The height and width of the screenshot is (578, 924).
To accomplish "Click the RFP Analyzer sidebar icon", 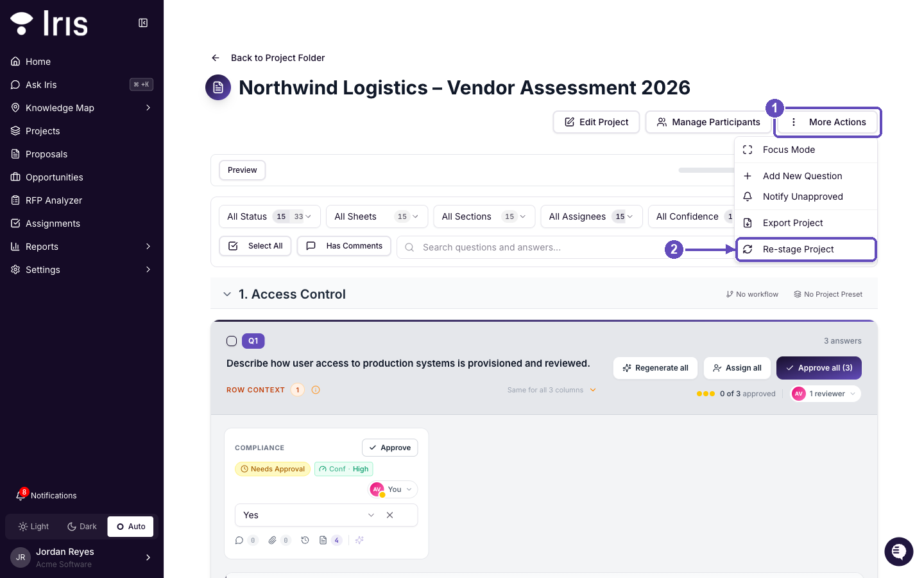I will point(15,200).
